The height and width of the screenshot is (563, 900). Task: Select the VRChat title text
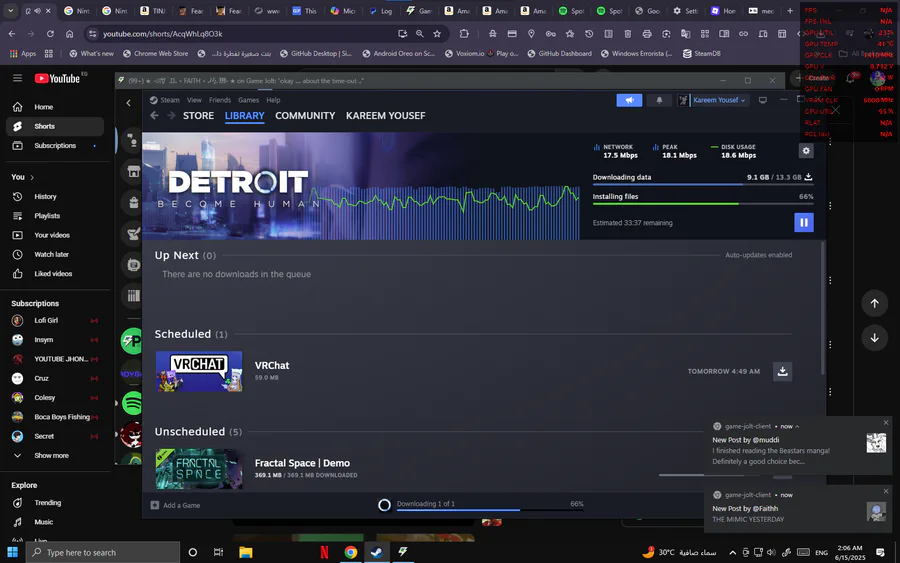pyautogui.click(x=271, y=366)
